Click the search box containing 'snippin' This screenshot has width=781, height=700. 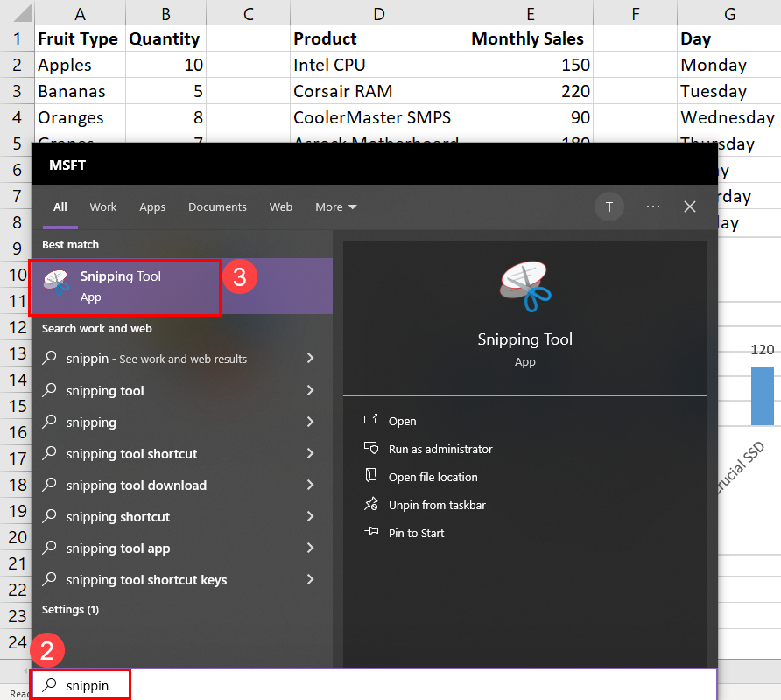pyautogui.click(x=374, y=685)
